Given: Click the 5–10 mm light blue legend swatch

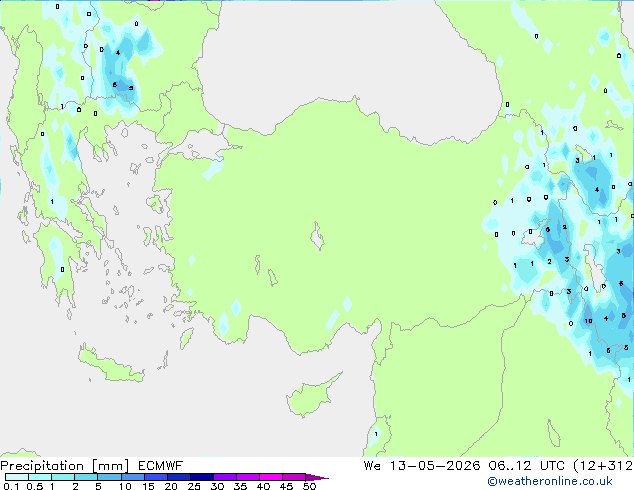Looking at the screenshot, I should click(109, 477).
